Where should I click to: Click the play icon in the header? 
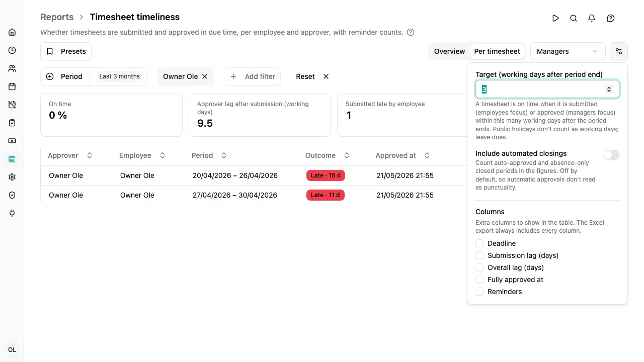click(555, 18)
